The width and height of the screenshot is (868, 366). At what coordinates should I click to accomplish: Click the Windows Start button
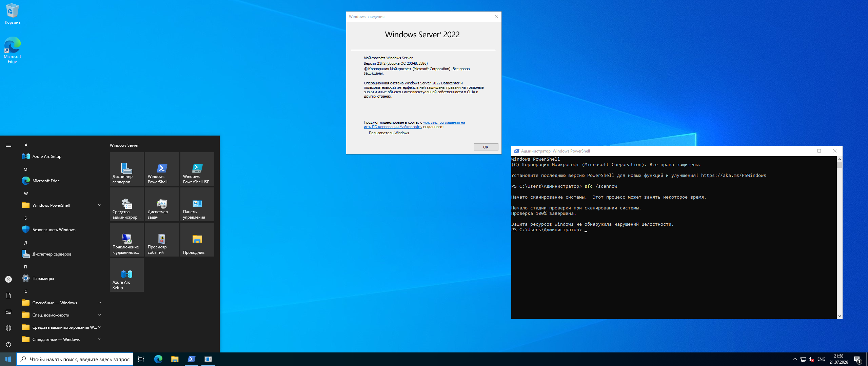[x=8, y=359]
